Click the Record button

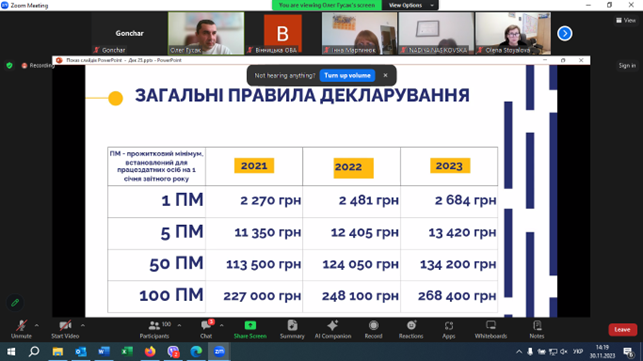coord(374,329)
